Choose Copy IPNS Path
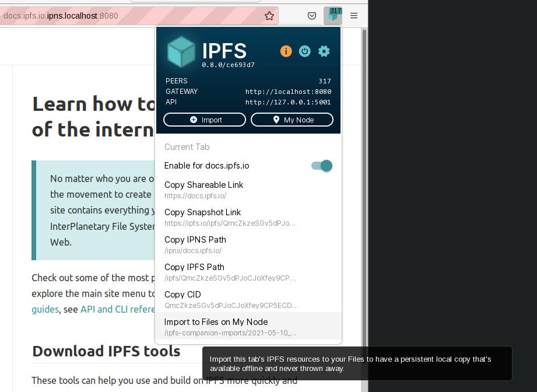The height and width of the screenshot is (392, 537). [248, 244]
